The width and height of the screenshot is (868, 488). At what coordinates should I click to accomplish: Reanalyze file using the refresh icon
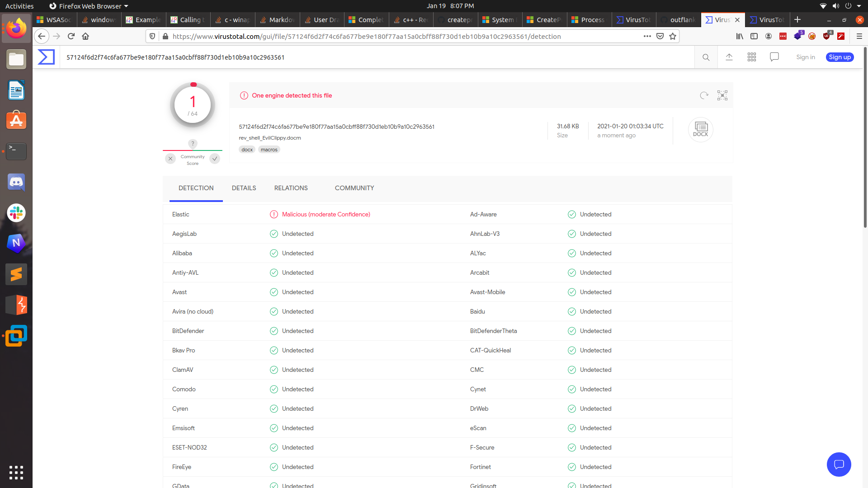click(x=704, y=95)
